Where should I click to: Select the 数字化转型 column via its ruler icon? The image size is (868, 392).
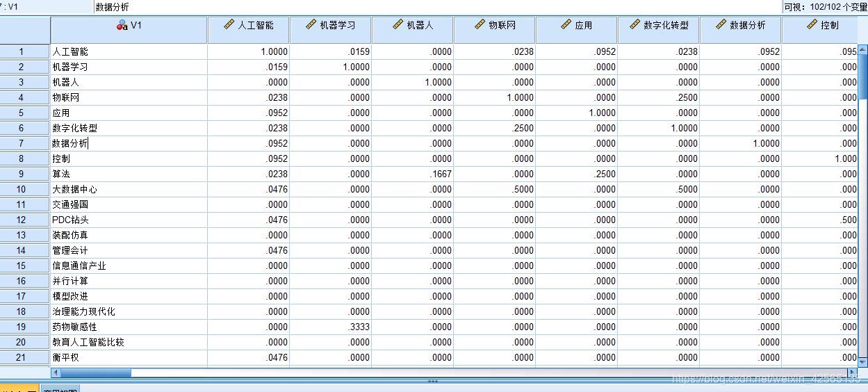(x=634, y=24)
